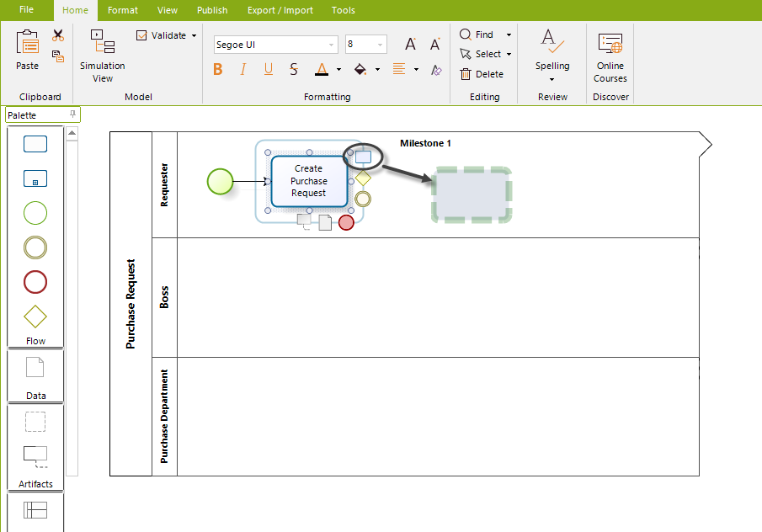Switch to the Home tab

[75, 10]
